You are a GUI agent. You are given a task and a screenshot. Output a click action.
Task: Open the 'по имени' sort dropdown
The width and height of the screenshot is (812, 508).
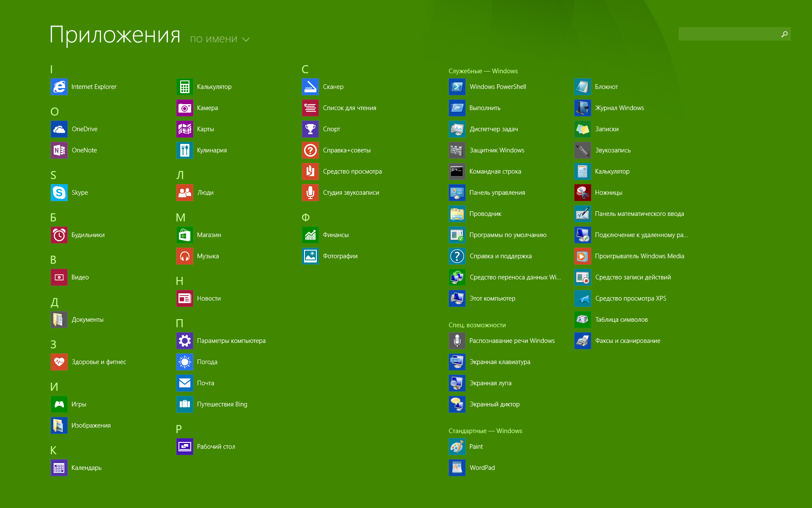220,39
